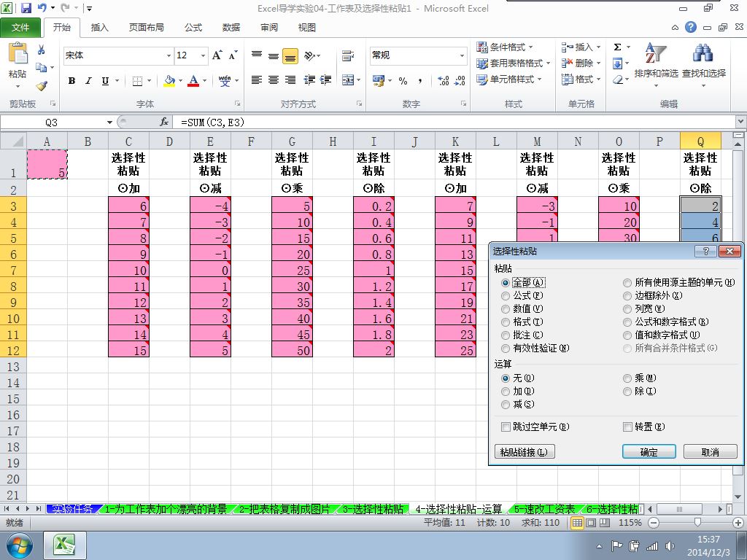Image resolution: width=747 pixels, height=560 pixels.
Task: Open the number format 常规 dropdown
Action: coord(462,55)
